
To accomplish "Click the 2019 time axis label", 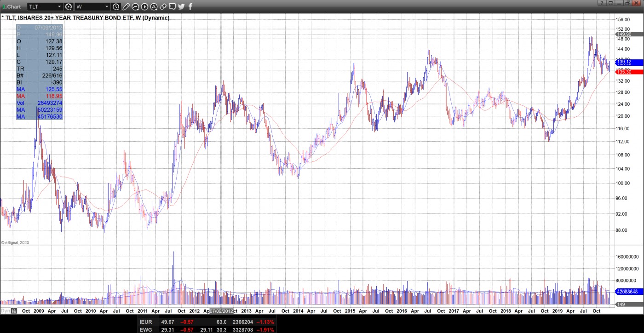I will click(x=557, y=311).
